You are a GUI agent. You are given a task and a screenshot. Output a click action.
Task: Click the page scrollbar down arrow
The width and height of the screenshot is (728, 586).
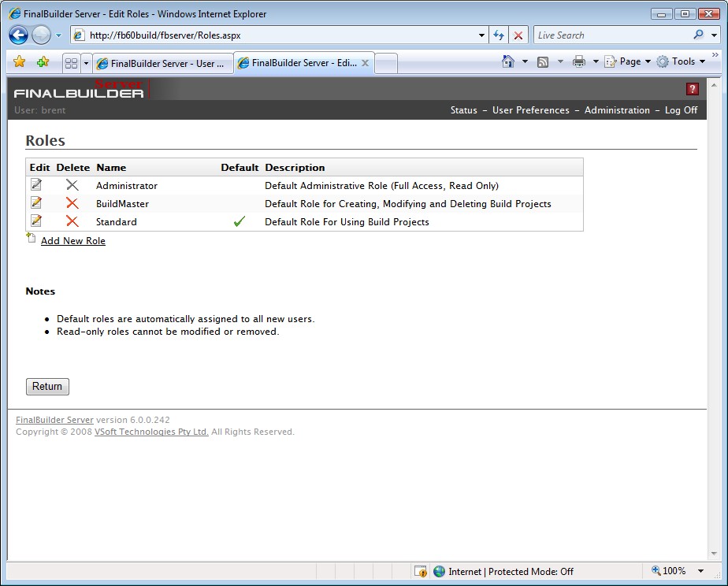pyautogui.click(x=714, y=554)
